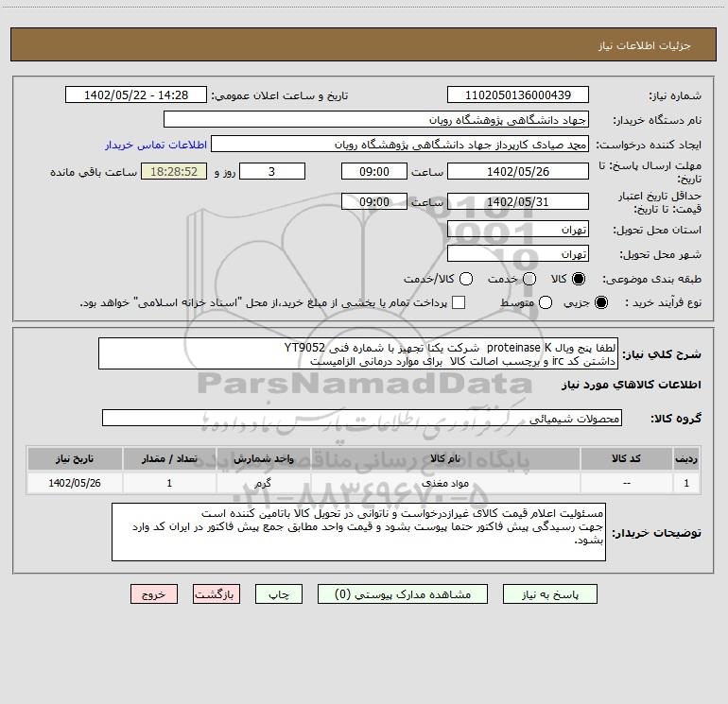Click the general description text box with proteinase K

(358, 353)
